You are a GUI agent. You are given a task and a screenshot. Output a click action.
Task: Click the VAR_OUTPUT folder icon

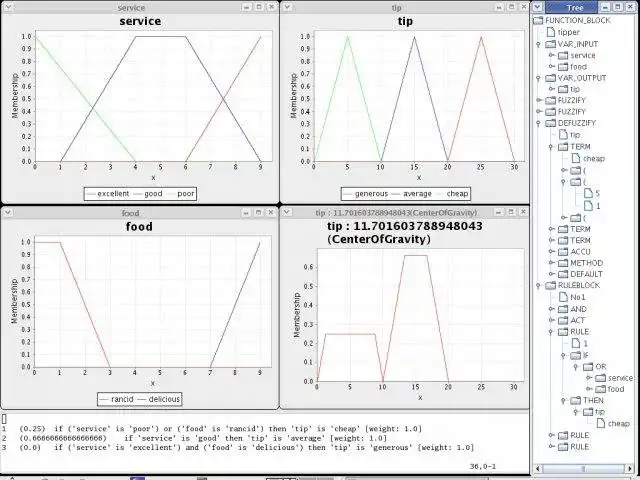pos(551,78)
